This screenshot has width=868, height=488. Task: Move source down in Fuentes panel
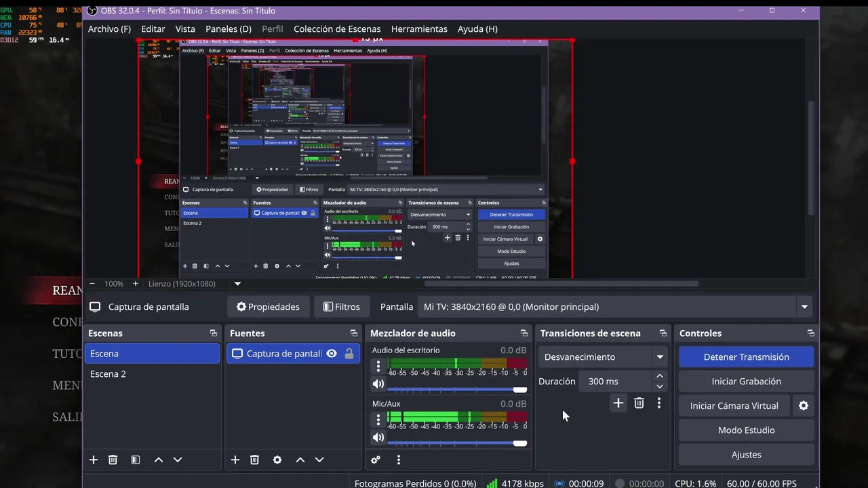[319, 460]
